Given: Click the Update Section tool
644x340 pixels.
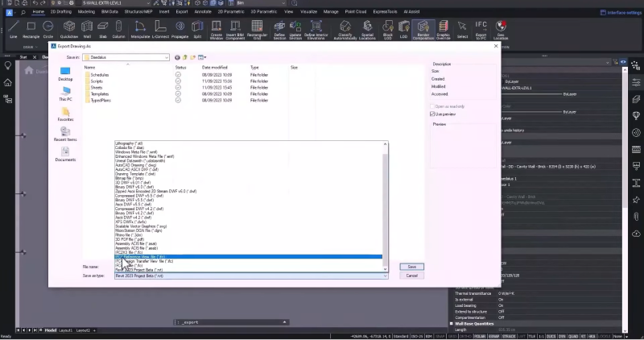Looking at the screenshot, I should (x=295, y=30).
